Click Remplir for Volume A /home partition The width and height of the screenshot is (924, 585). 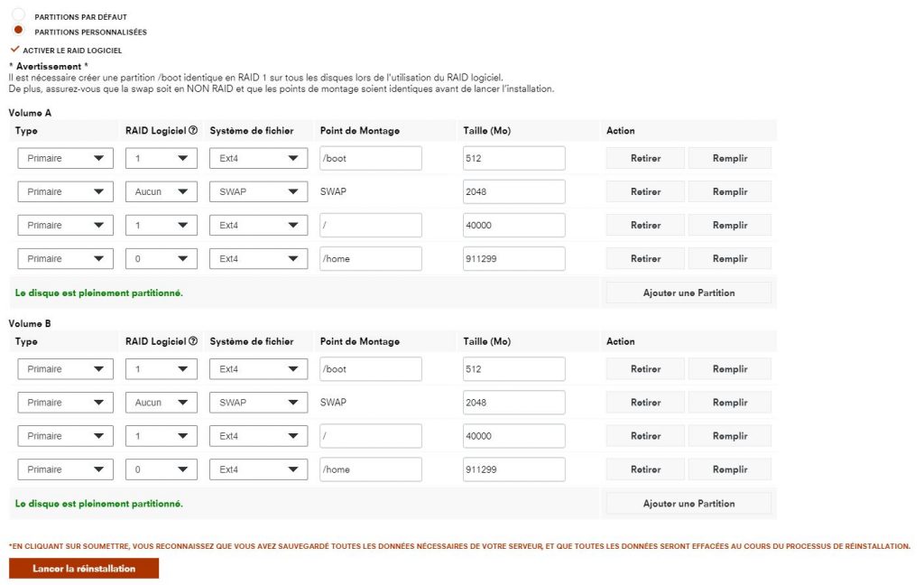(x=729, y=259)
